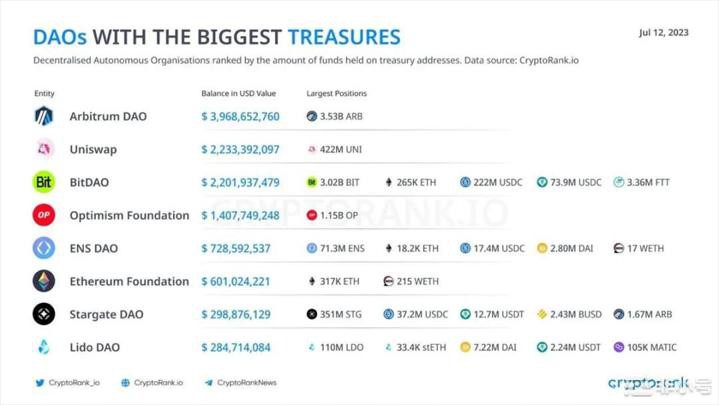Viewport: 719px width, 405px height.
Task: Click the Twitter bird icon in footer
Action: pyautogui.click(x=40, y=383)
